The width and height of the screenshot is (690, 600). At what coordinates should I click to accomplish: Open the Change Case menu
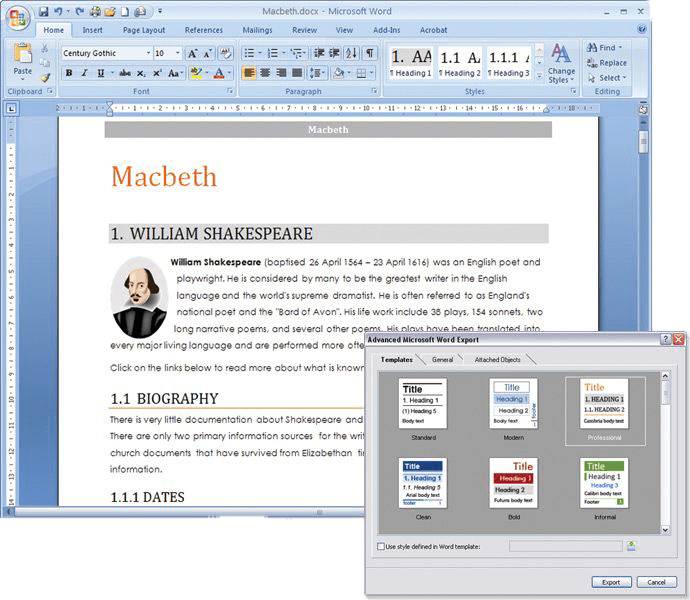(x=175, y=73)
